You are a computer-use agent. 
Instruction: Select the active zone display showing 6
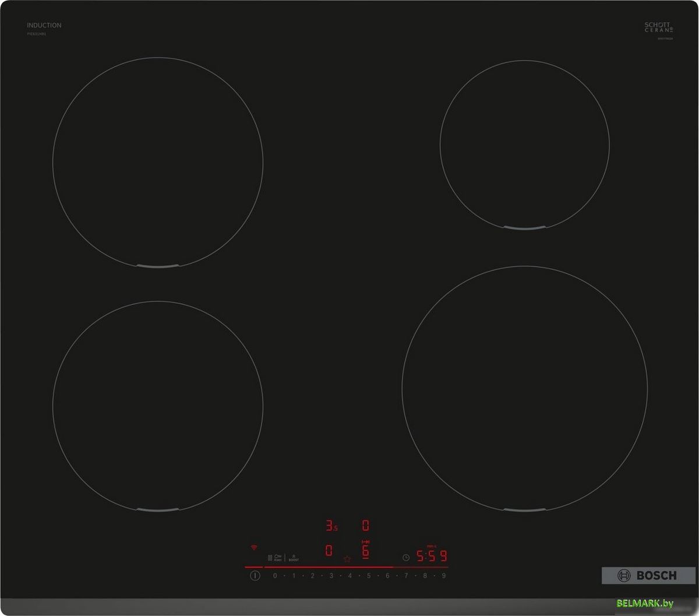366,551
